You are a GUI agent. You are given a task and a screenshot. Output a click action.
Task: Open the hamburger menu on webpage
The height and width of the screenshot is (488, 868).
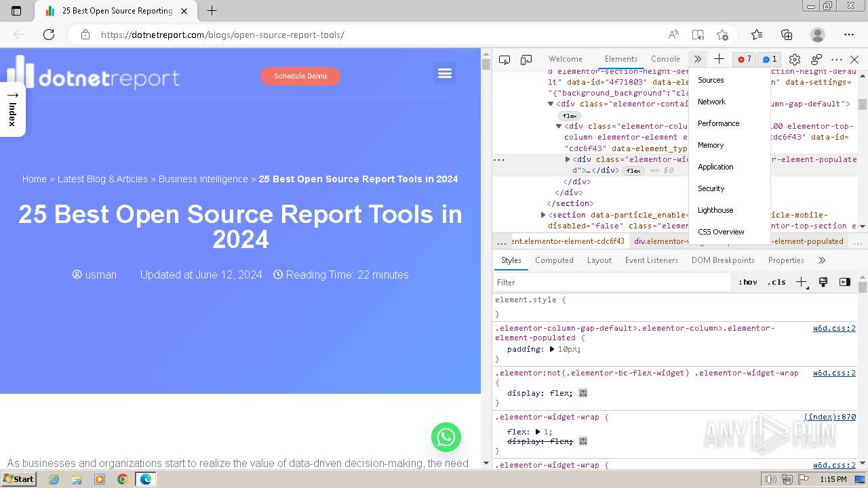(445, 73)
